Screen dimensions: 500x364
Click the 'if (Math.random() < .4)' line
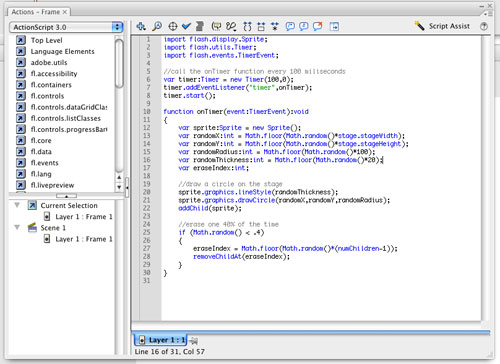pos(221,232)
